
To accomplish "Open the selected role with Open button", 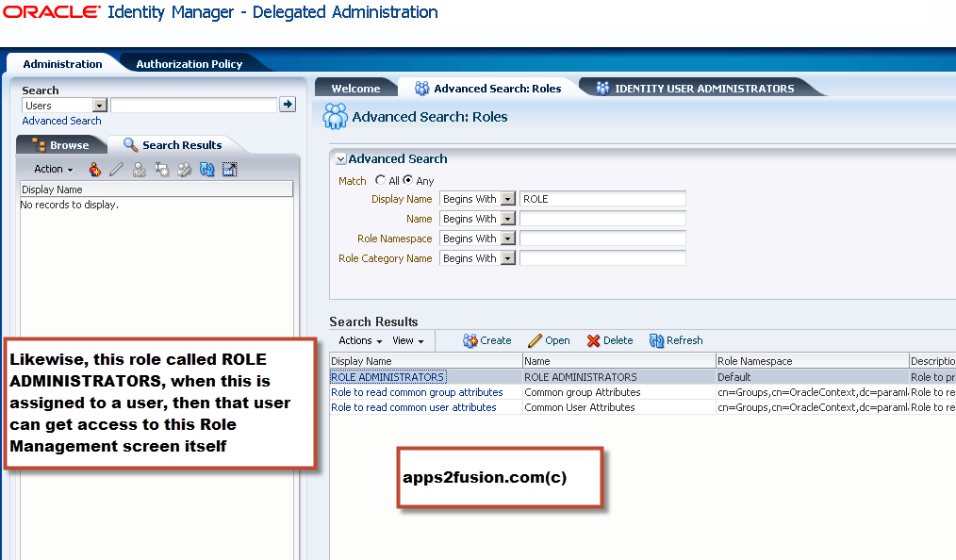I will pos(549,340).
